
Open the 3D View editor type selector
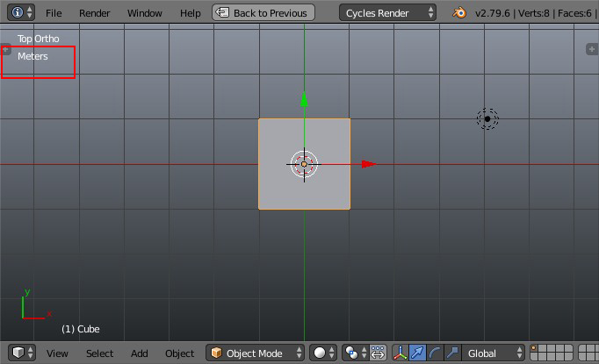click(x=22, y=353)
